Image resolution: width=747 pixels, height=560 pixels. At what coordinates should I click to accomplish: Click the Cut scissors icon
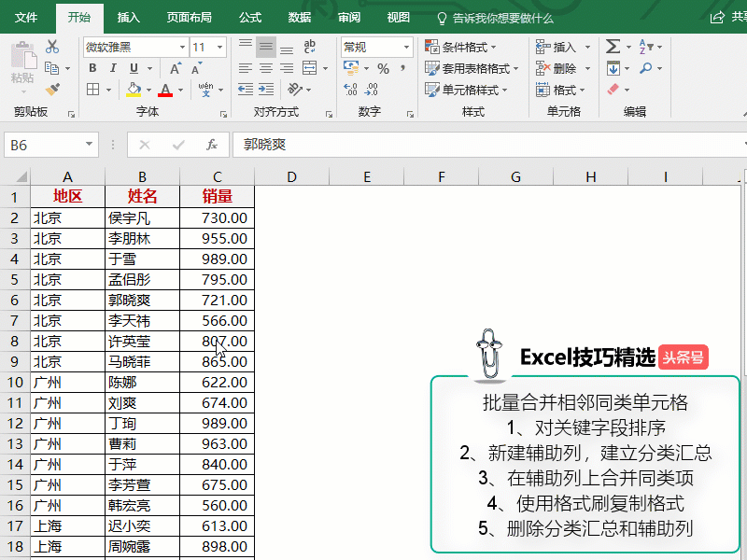point(52,47)
